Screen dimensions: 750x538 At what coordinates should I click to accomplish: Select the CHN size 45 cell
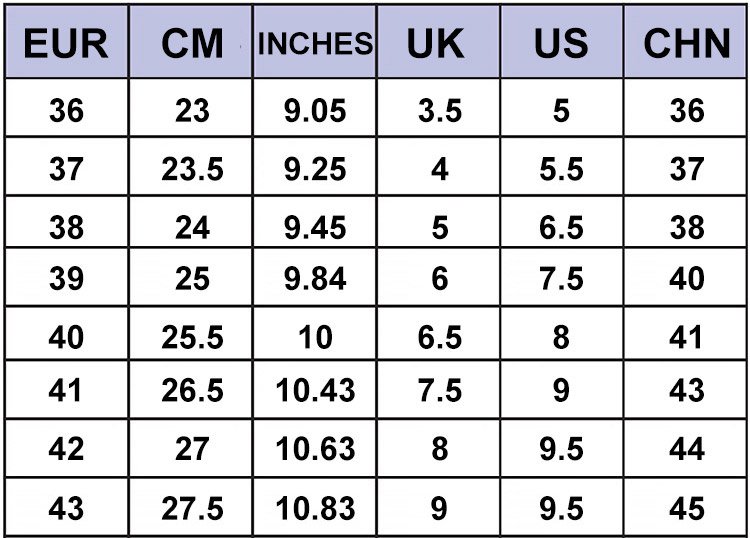687,509
